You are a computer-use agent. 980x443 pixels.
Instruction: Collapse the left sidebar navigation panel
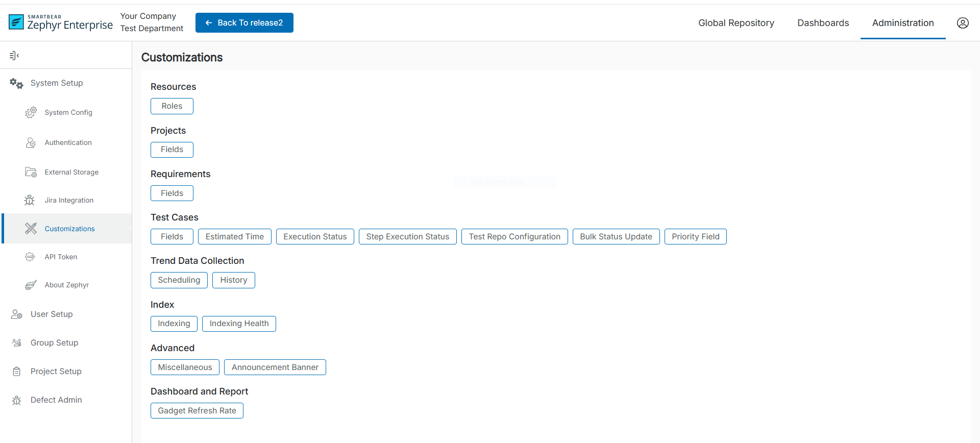click(x=14, y=55)
